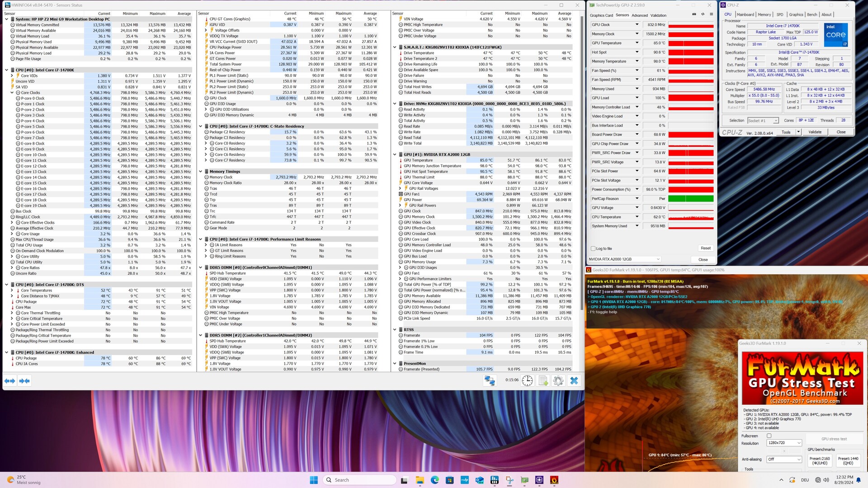Click HWiNFO log file start icon
This screenshot has width=868, height=488.
click(543, 380)
